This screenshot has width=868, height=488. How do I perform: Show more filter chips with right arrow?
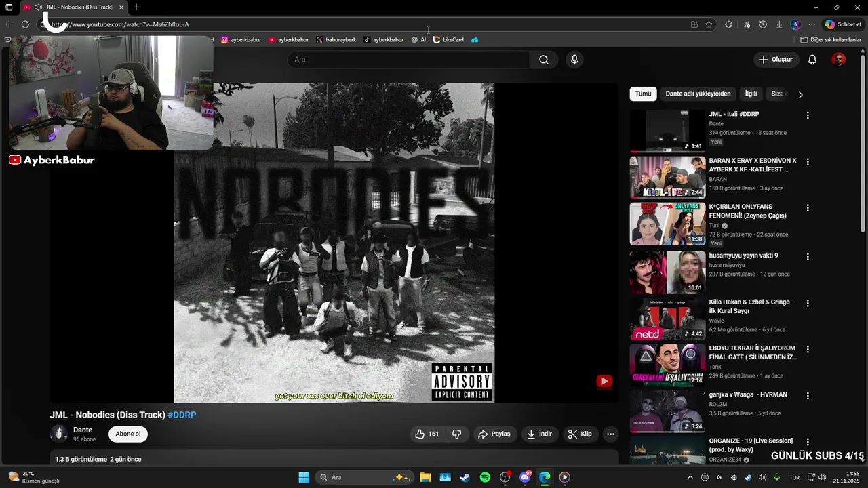coord(800,94)
